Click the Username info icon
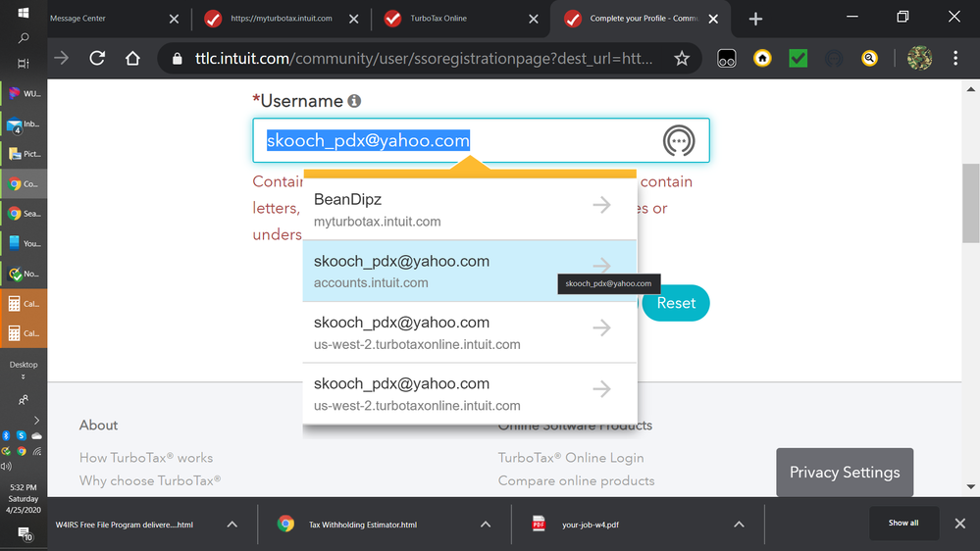 (354, 101)
